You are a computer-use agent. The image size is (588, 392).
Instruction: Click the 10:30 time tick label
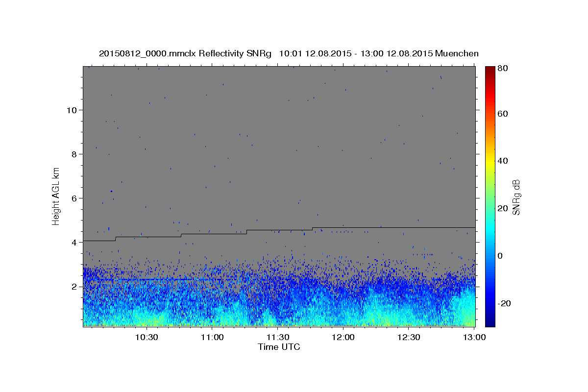[147, 338]
